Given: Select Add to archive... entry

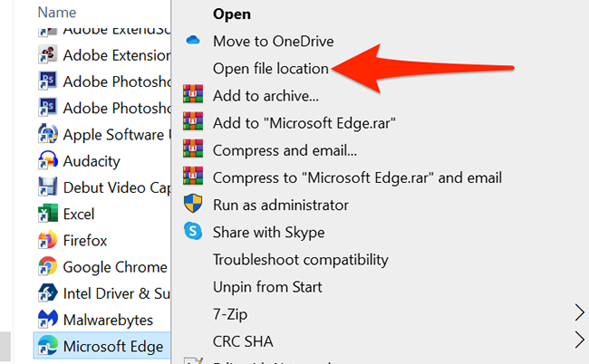Looking at the screenshot, I should click(x=266, y=95).
